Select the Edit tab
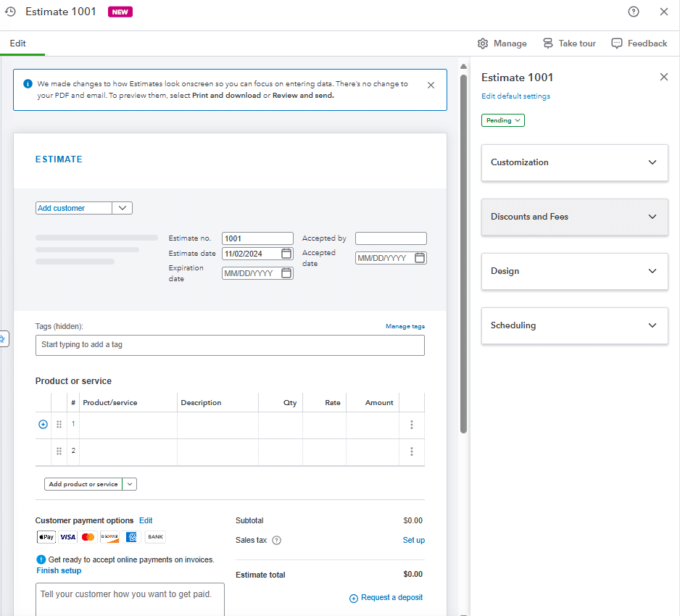The image size is (680, 616). [18, 43]
